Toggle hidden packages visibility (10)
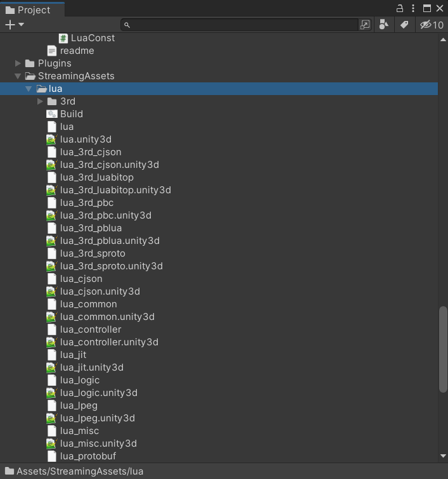The image size is (448, 479). click(x=432, y=25)
